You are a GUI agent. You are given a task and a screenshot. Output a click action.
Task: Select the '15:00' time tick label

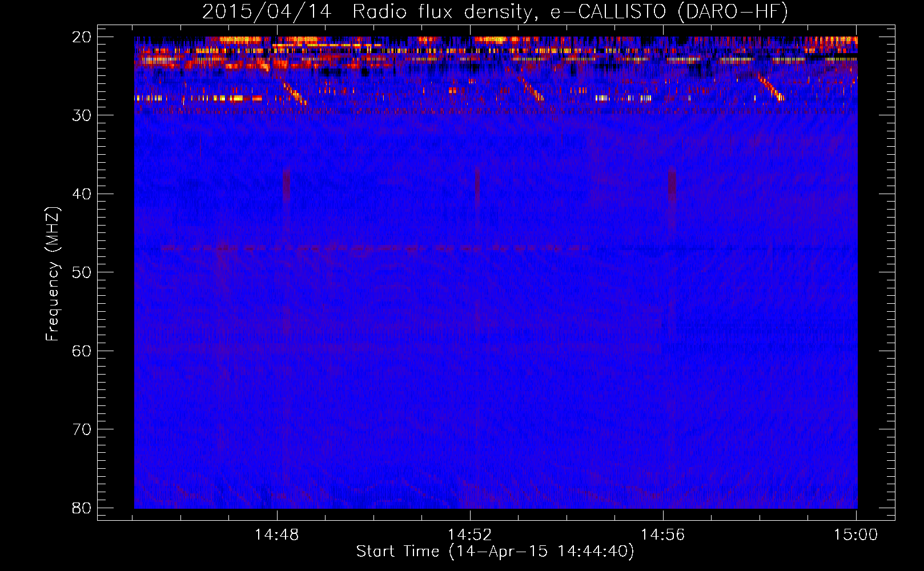pyautogui.click(x=855, y=535)
